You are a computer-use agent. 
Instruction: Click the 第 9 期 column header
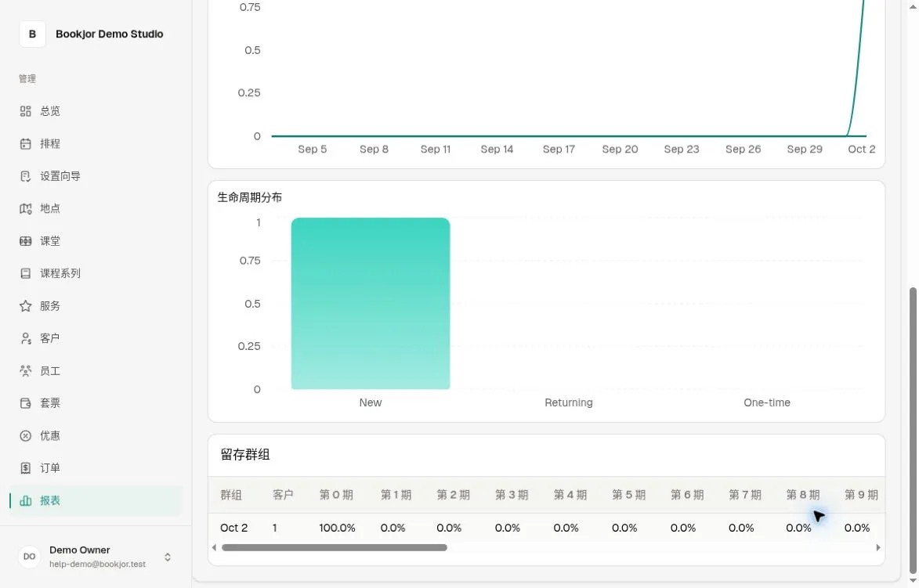(x=861, y=496)
